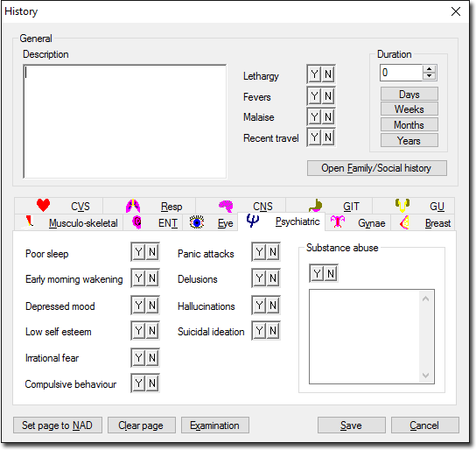
Task: Decrease Duration with the down arrow
Action: (x=429, y=76)
